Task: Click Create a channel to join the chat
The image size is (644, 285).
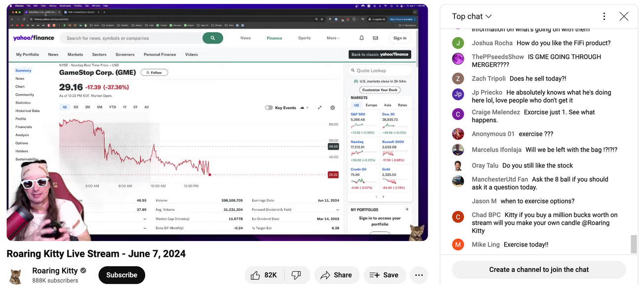Action: point(539,270)
